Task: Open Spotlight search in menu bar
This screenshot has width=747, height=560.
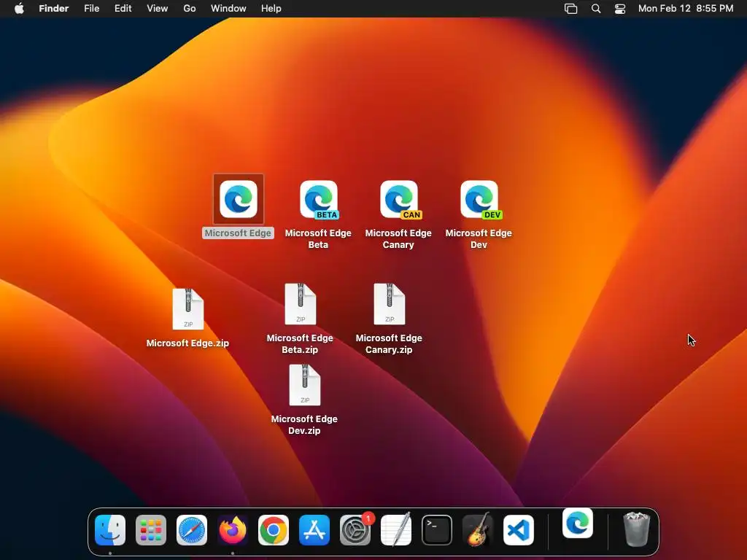Action: tap(596, 9)
